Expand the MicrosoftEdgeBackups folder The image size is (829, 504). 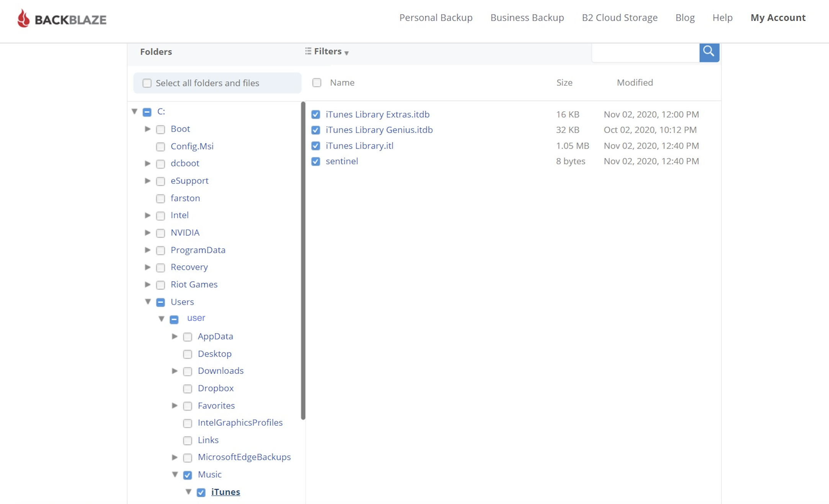175,457
